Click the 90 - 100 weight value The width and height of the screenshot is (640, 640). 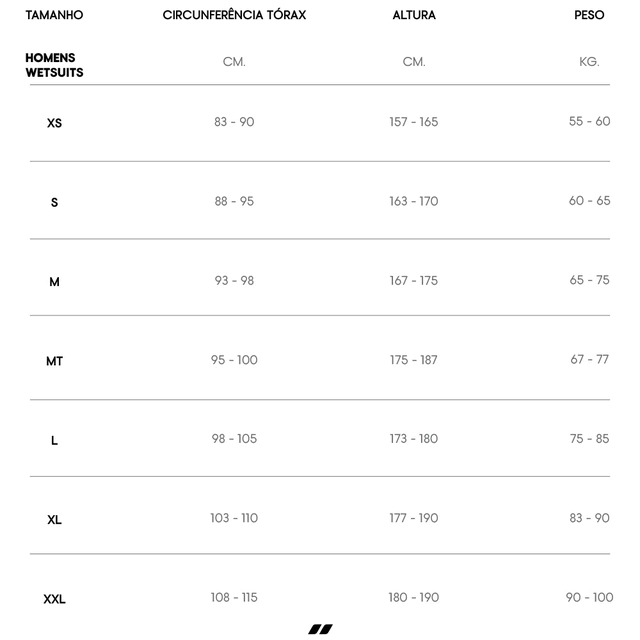point(589,597)
